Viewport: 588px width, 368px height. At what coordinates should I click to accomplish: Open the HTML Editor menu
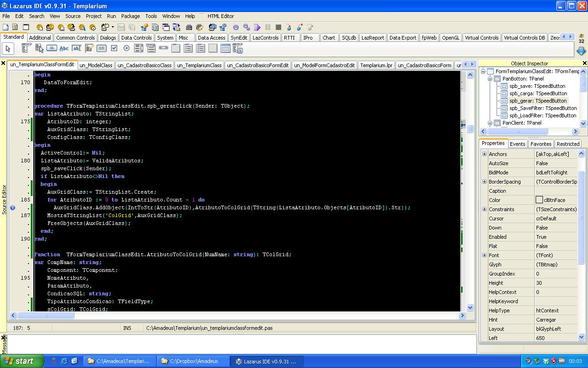click(220, 16)
